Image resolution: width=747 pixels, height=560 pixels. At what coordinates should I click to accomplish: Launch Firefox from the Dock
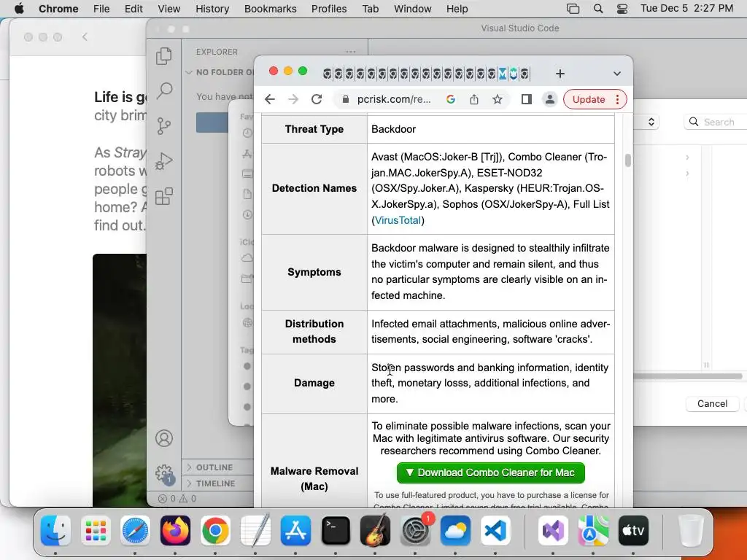click(x=175, y=530)
